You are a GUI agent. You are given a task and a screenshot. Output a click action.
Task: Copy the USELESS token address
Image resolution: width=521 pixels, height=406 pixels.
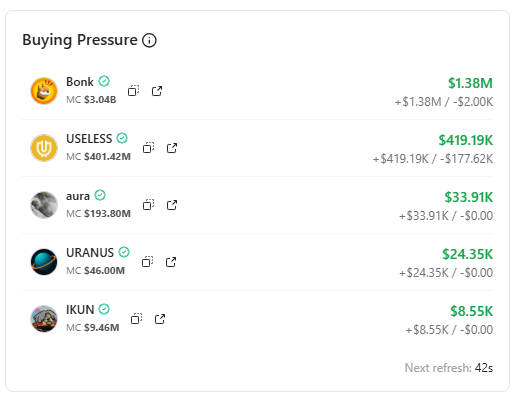(148, 148)
